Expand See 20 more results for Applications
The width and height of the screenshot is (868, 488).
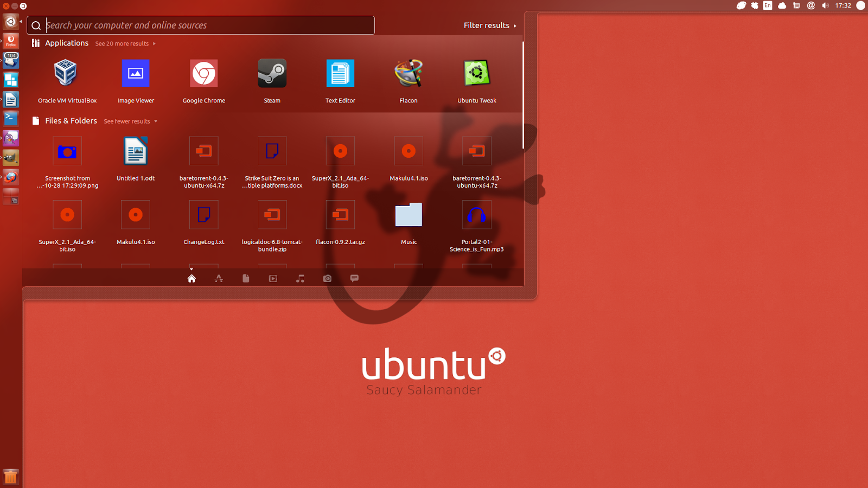[x=125, y=44]
